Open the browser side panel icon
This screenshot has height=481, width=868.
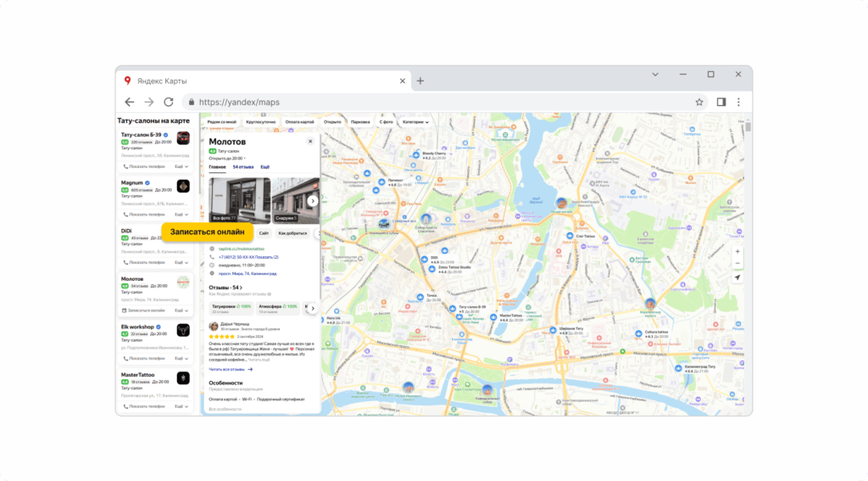(721, 102)
